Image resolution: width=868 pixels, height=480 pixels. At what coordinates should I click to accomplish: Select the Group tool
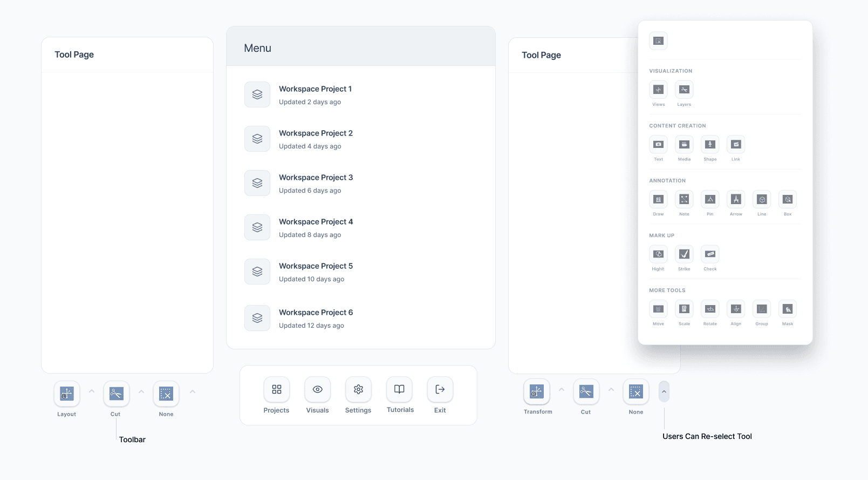pos(762,309)
